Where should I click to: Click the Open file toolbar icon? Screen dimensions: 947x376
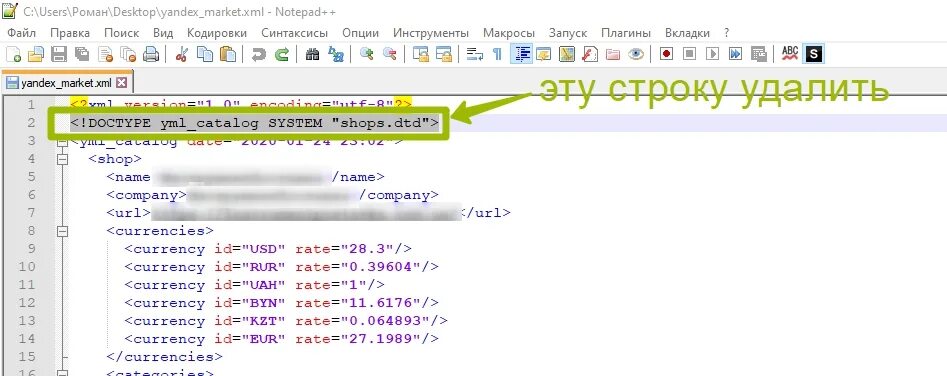click(36, 54)
